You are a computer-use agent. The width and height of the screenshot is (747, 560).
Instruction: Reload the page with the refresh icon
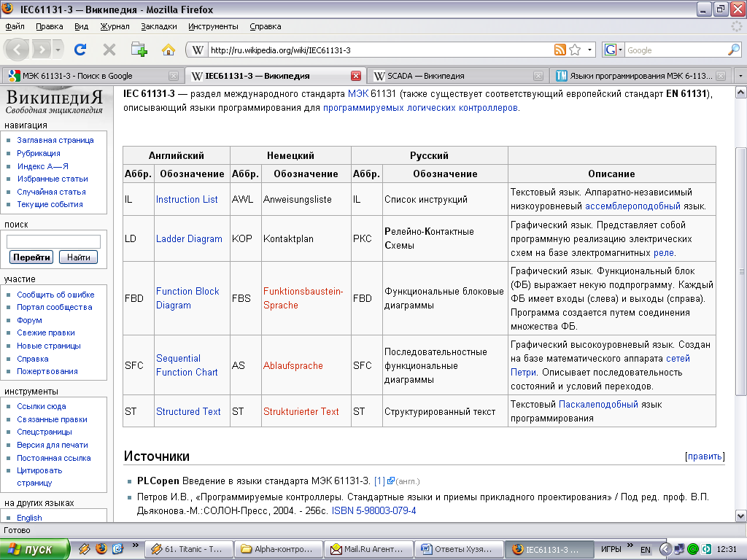click(80, 50)
